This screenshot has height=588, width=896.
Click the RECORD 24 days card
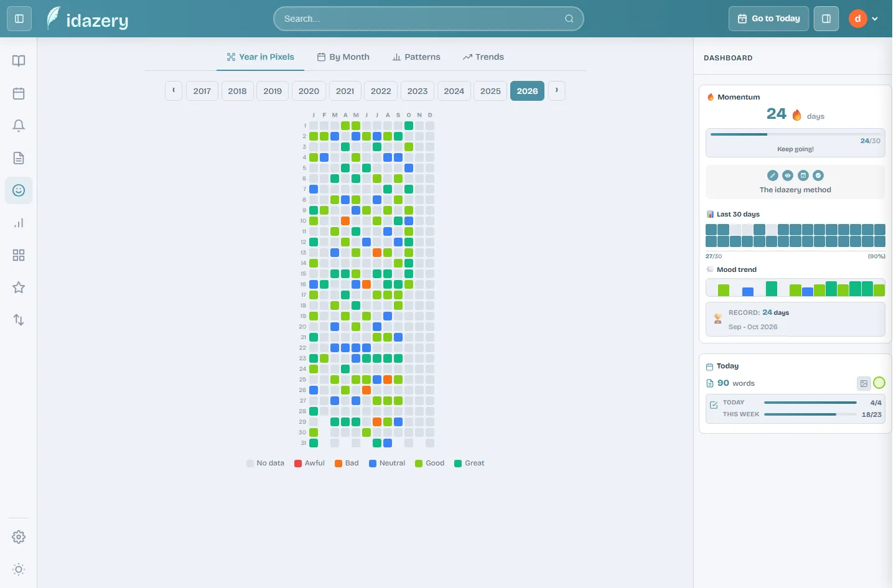(x=795, y=319)
